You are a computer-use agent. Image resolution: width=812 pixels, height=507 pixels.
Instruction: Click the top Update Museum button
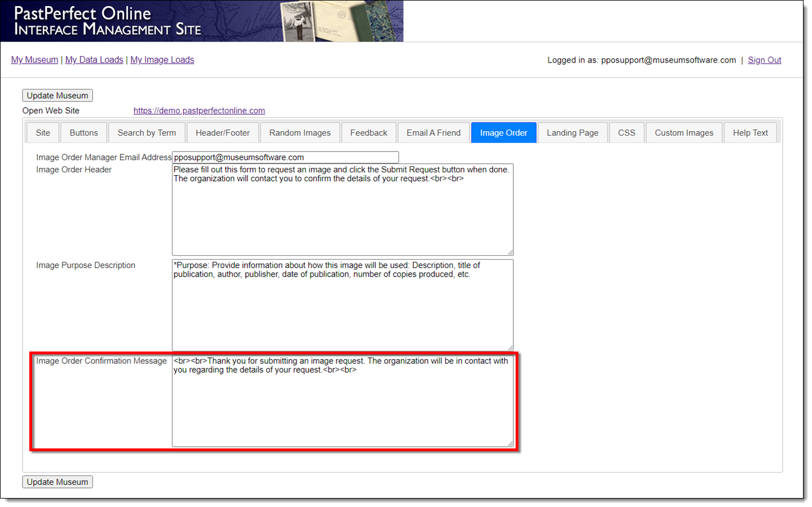(57, 96)
